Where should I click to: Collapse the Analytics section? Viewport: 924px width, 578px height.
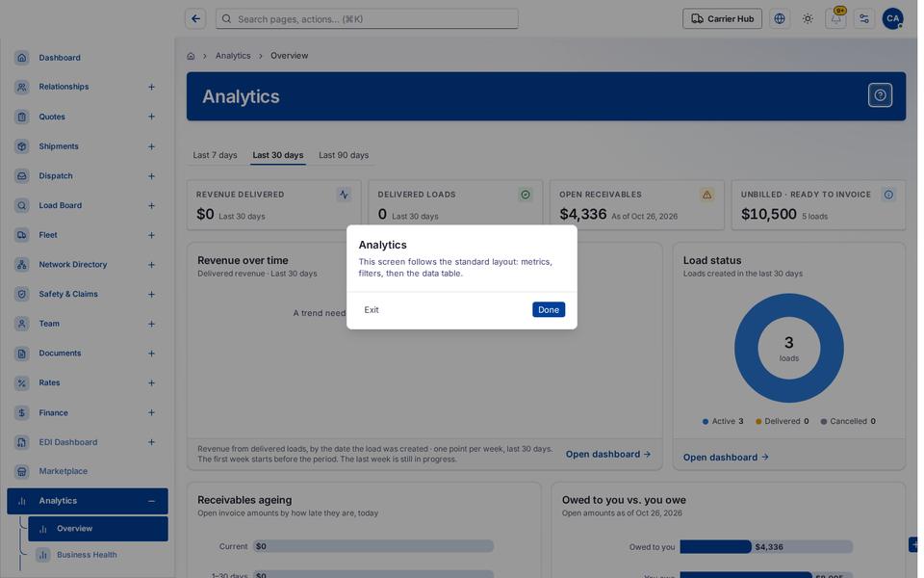pos(151,501)
